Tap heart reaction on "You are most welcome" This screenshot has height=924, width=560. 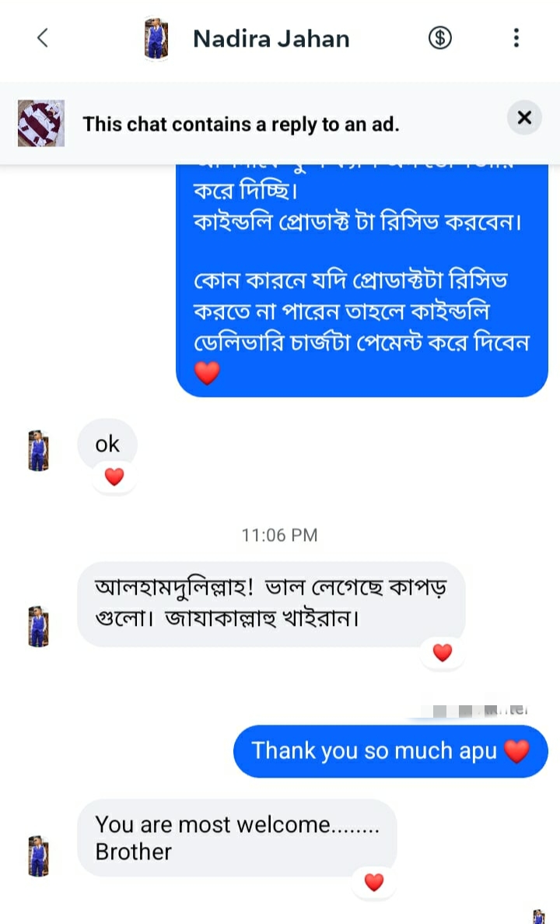pos(374,882)
